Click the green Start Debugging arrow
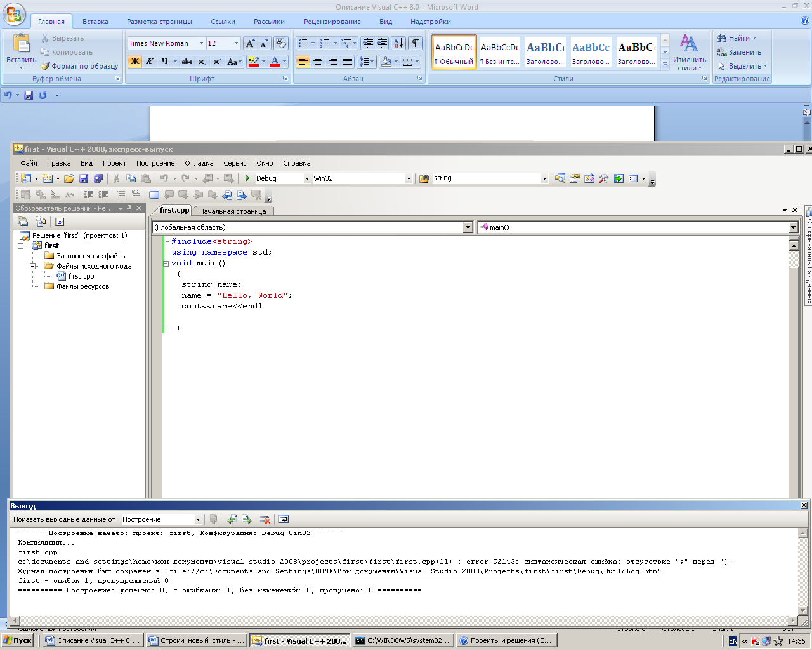Viewport: 812px width, 650px height. click(247, 178)
